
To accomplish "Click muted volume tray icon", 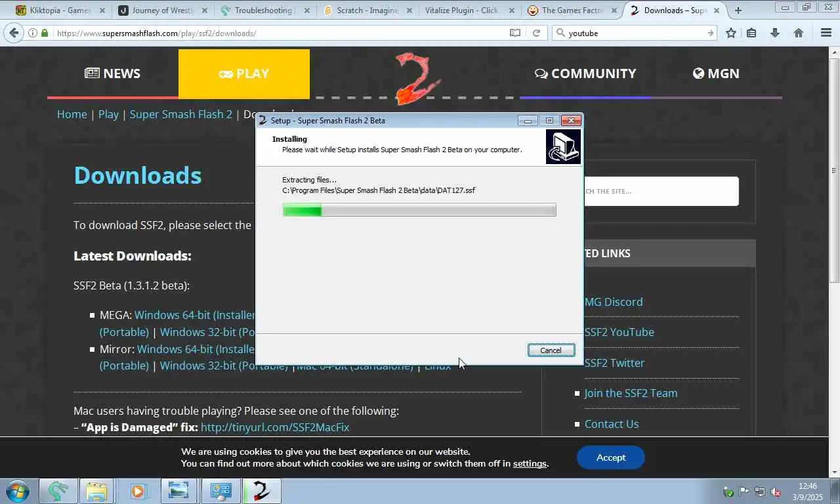I will click(x=775, y=492).
